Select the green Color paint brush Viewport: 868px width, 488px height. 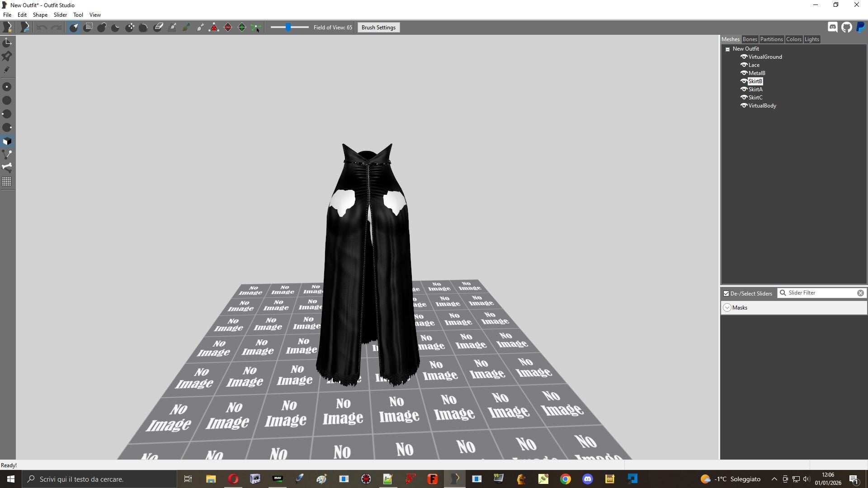pos(186,28)
